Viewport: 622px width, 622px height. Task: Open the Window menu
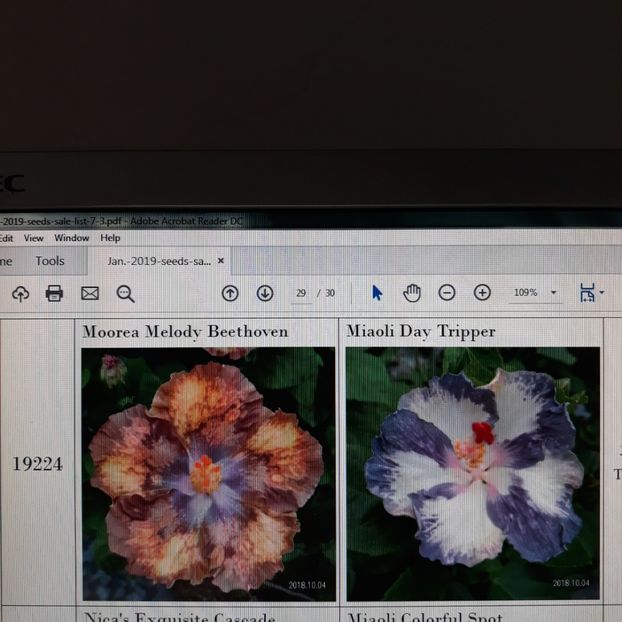(x=71, y=238)
